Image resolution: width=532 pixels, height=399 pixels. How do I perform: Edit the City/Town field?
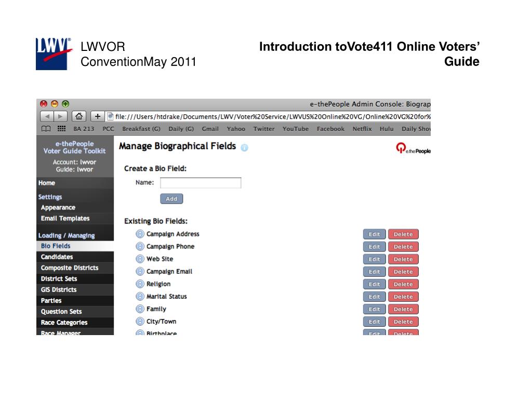(374, 322)
